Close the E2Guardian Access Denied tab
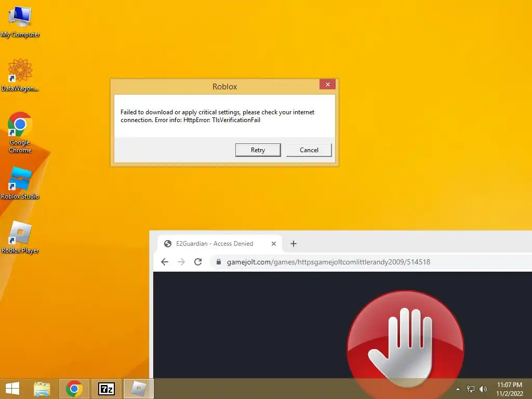This screenshot has width=532, height=399. click(274, 244)
